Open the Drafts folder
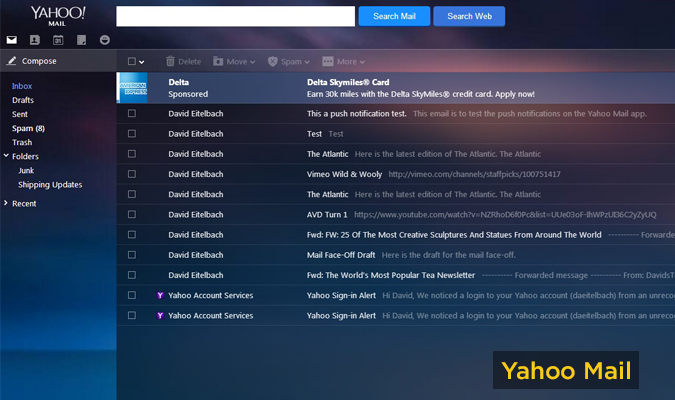675x400 pixels. pos(23,100)
